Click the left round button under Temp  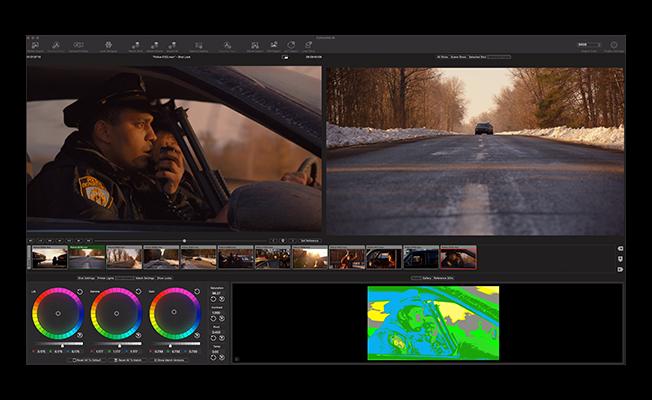pyautogui.click(x=213, y=357)
